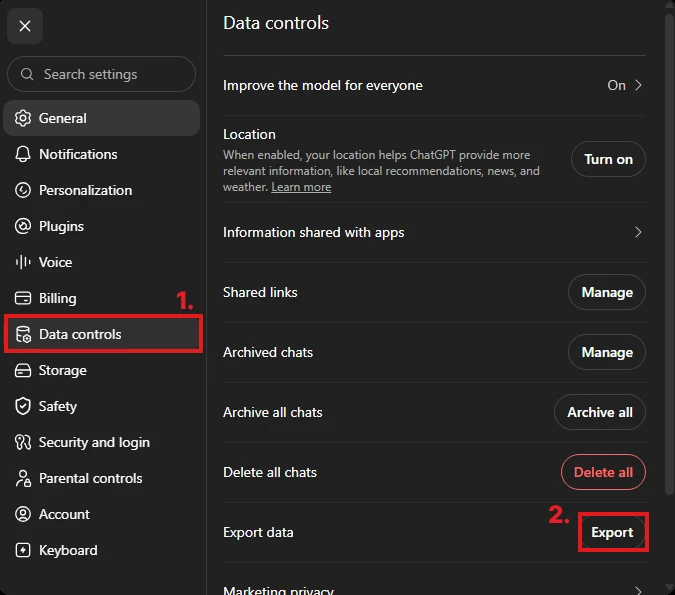Screen dimensions: 675x595
Task: Click the Export data button
Action: click(612, 532)
